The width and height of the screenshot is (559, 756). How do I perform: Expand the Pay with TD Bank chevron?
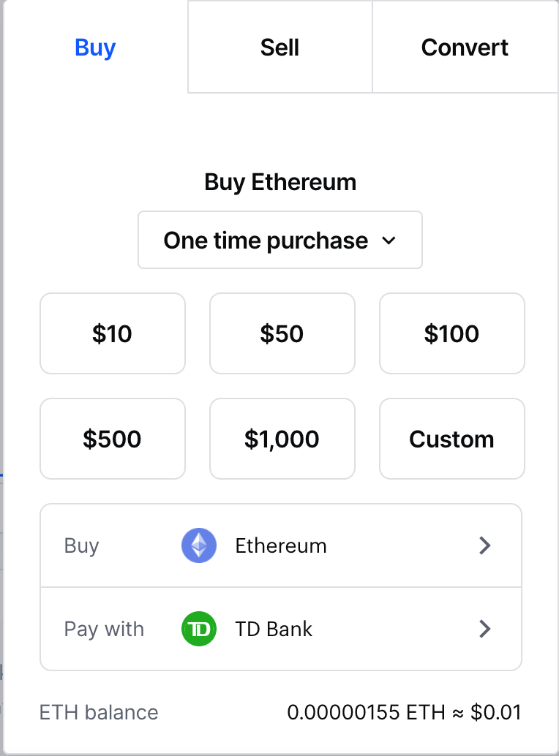pos(484,629)
